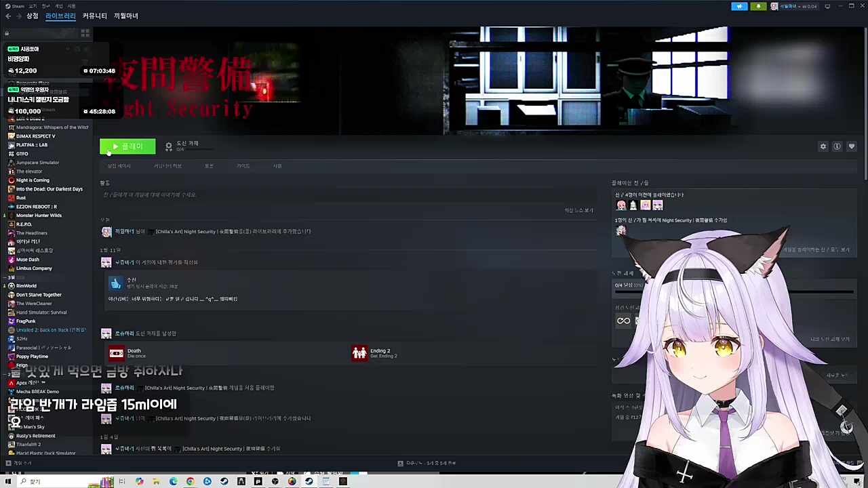Select The WereCleaner in library

click(x=34, y=304)
